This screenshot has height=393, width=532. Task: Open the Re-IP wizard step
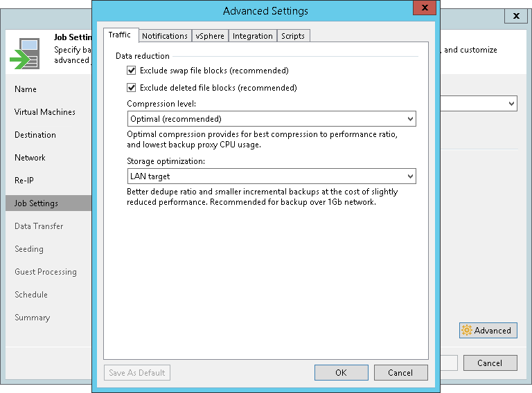click(x=24, y=181)
